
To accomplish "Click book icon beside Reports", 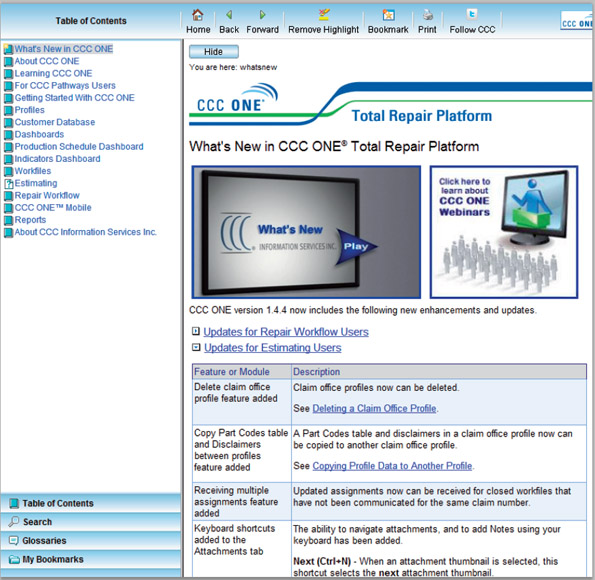I will coord(8,220).
